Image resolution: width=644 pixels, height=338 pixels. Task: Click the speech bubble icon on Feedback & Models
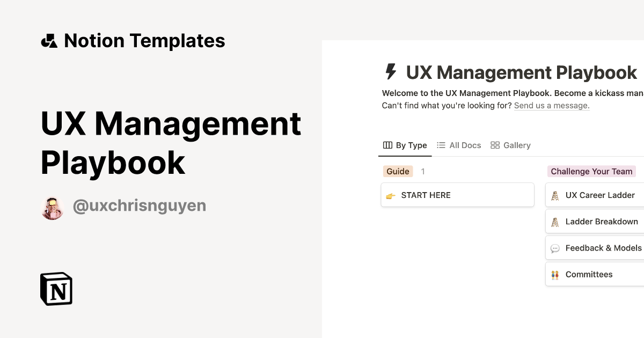tap(555, 247)
